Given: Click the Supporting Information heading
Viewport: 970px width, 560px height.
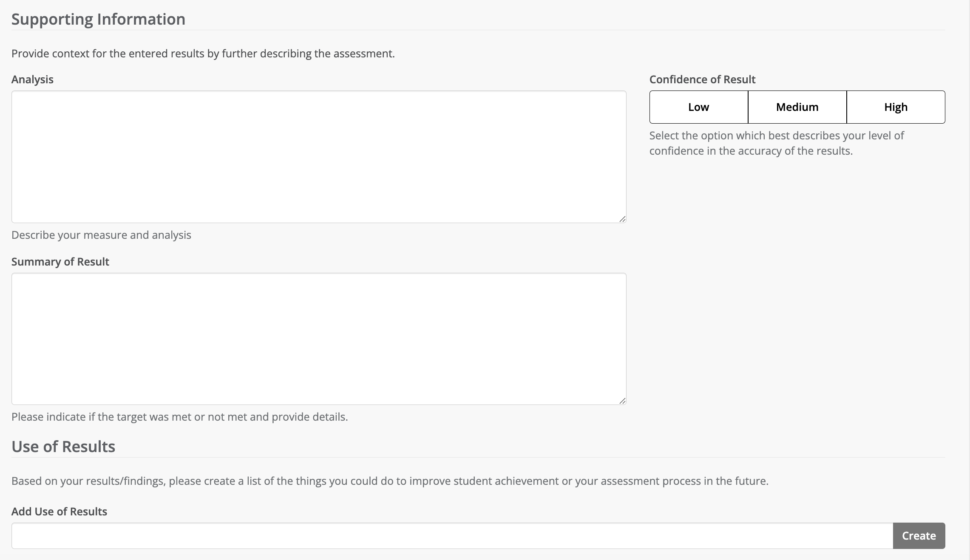Looking at the screenshot, I should click(98, 19).
